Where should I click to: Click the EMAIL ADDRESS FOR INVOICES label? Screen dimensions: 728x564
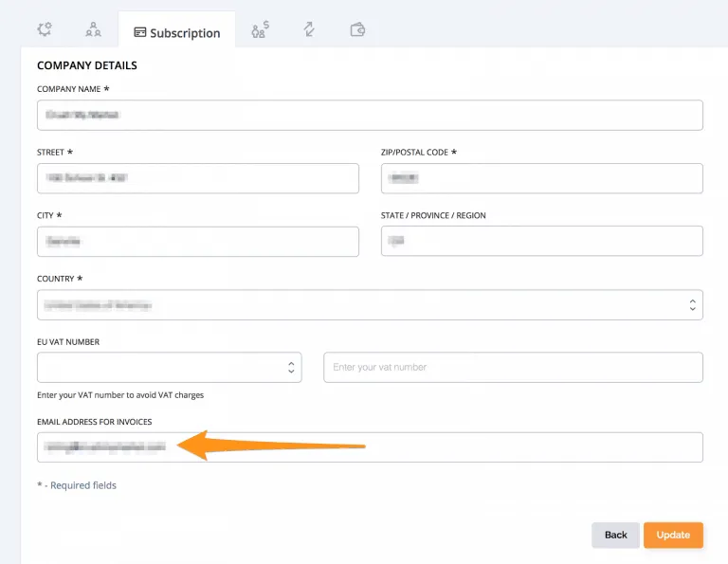94,422
